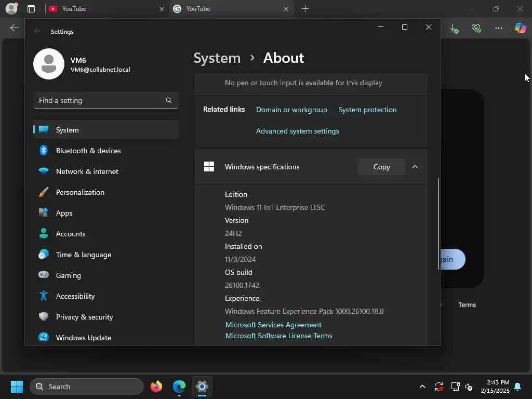Click the VM6@collabnet.local account name
Screen dimensions: 532x399
coord(100,70)
